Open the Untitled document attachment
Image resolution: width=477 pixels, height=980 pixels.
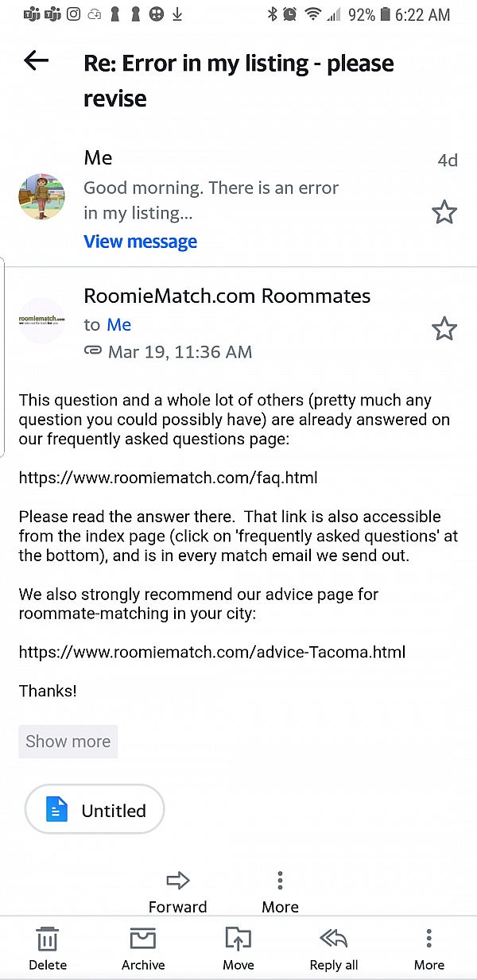click(95, 810)
